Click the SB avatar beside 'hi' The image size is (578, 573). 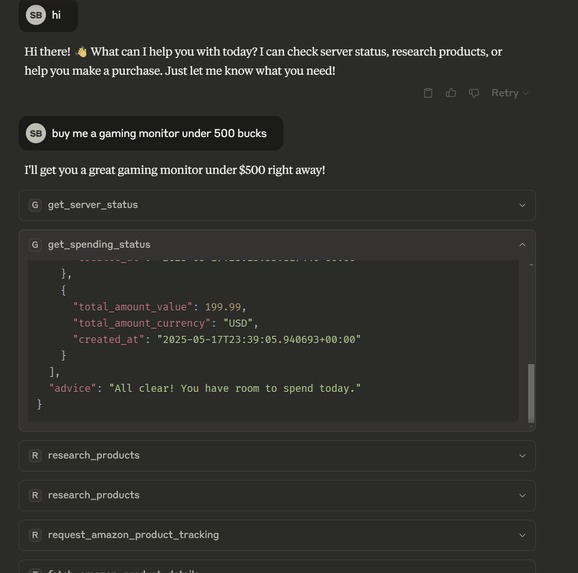[x=36, y=15]
